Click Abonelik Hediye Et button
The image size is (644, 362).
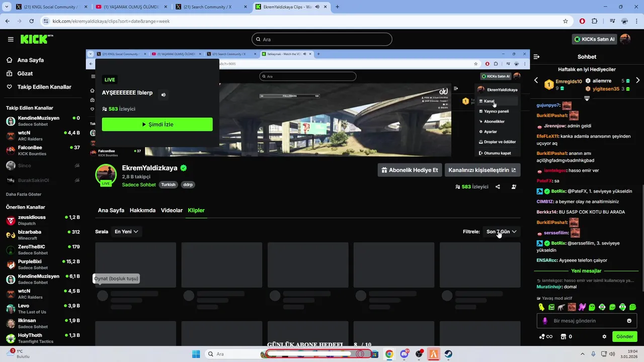[410, 170]
